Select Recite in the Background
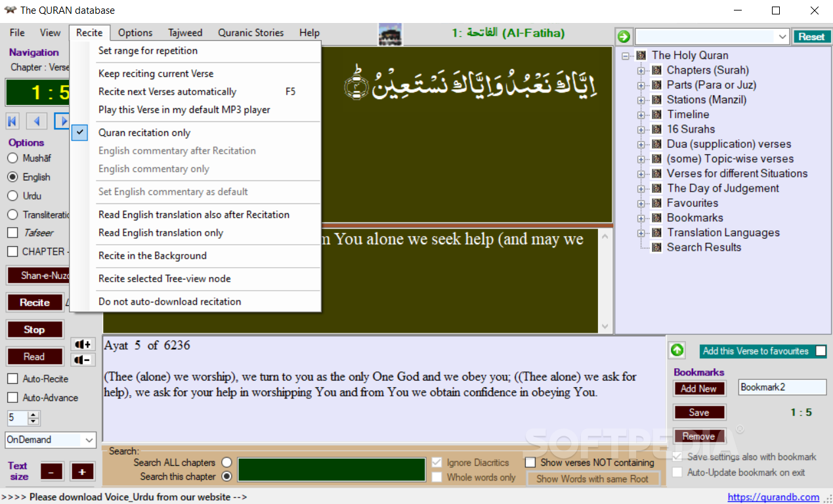Screen dimensions: 833x504 (x=196, y=256)
